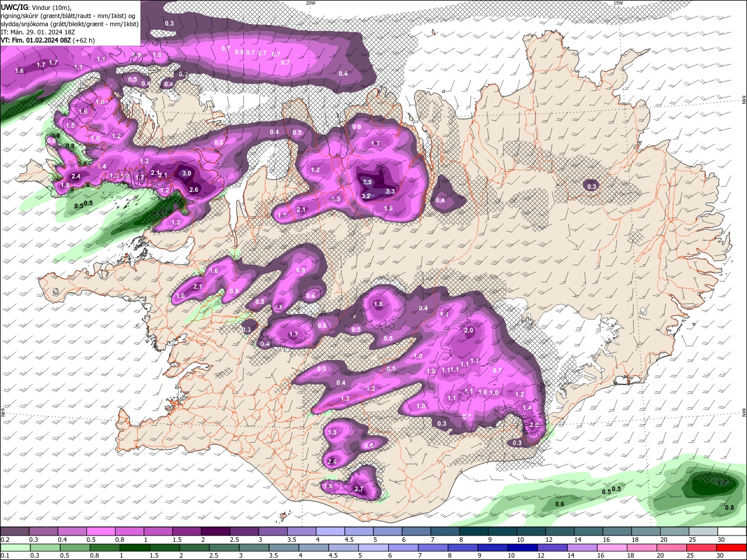Select bright red 30 swatch in lower legend

731,548
